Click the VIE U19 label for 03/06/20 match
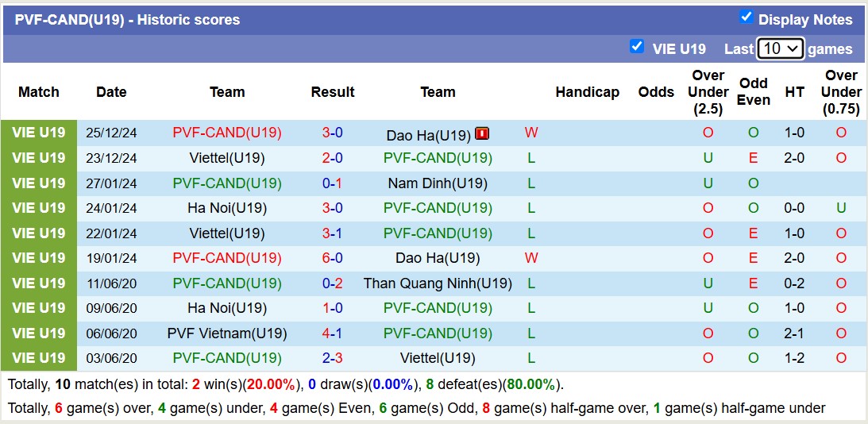Image resolution: width=868 pixels, height=424 pixels. click(39, 358)
